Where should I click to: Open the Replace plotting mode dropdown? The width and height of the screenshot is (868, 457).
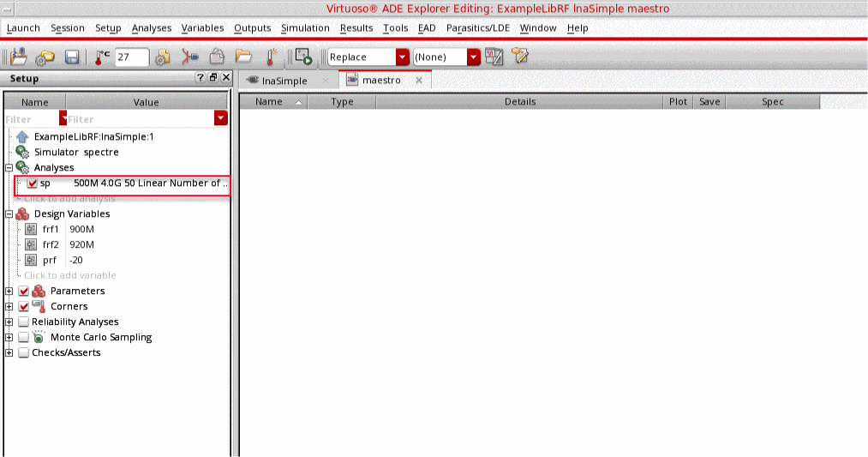pyautogui.click(x=403, y=57)
